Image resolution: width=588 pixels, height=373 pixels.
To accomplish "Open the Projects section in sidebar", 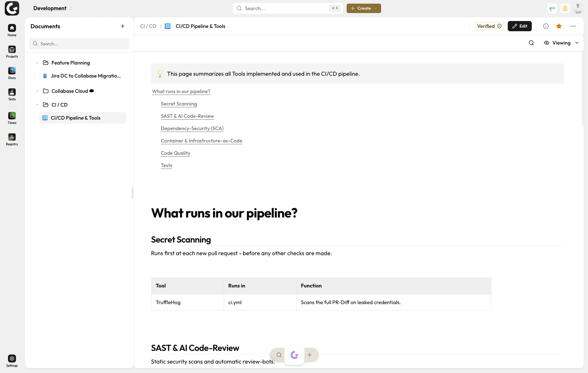I will pyautogui.click(x=12, y=52).
